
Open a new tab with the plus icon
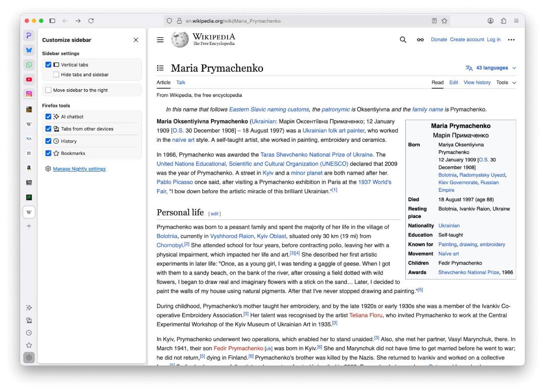(29, 226)
